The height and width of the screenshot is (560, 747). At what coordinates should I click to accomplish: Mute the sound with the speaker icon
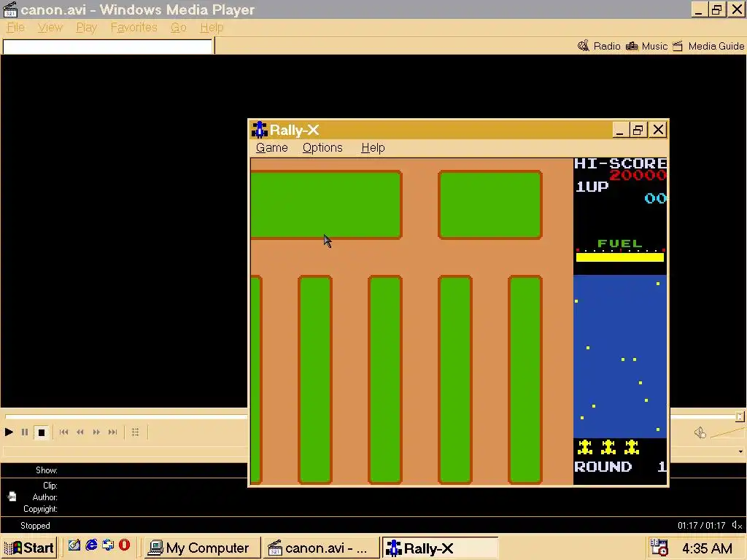700,432
